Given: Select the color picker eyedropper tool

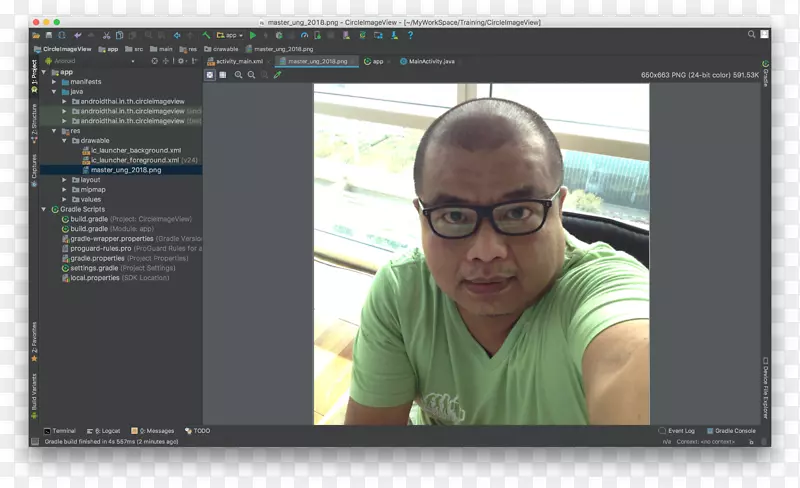Looking at the screenshot, I should point(278,75).
